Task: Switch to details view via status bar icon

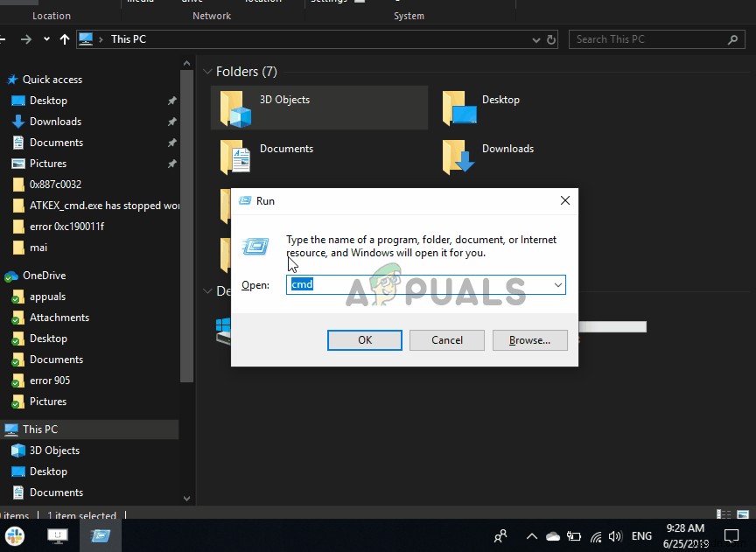Action: pyautogui.click(x=724, y=515)
